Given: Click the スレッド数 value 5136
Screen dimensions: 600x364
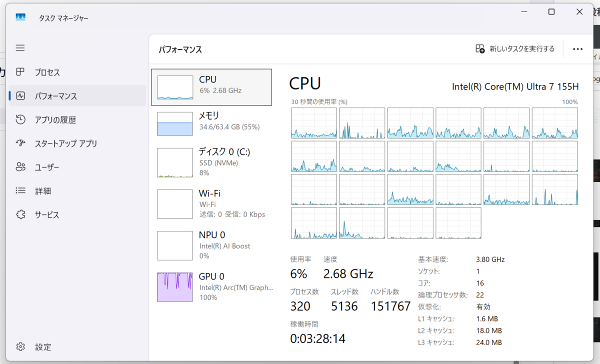Looking at the screenshot, I should pyautogui.click(x=344, y=306).
